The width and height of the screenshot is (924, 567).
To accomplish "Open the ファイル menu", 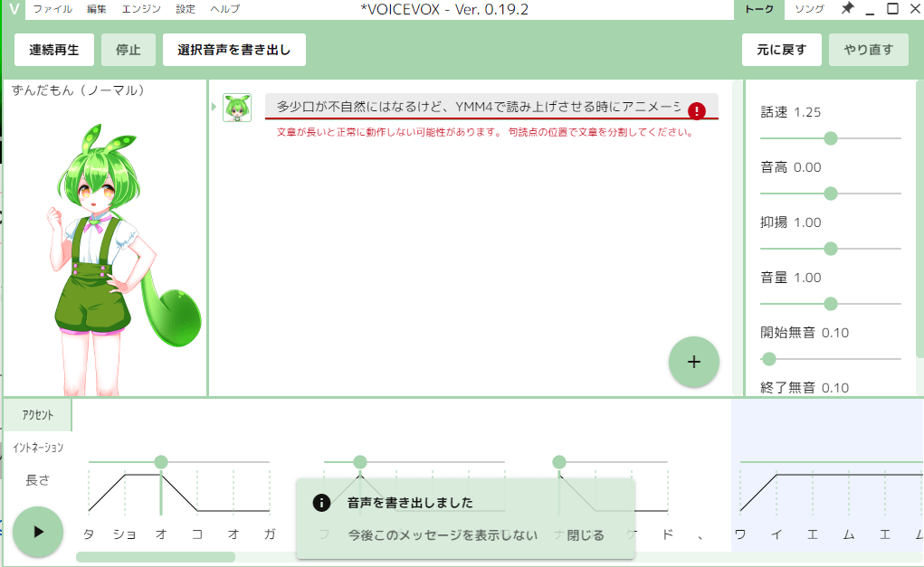I will pyautogui.click(x=52, y=9).
